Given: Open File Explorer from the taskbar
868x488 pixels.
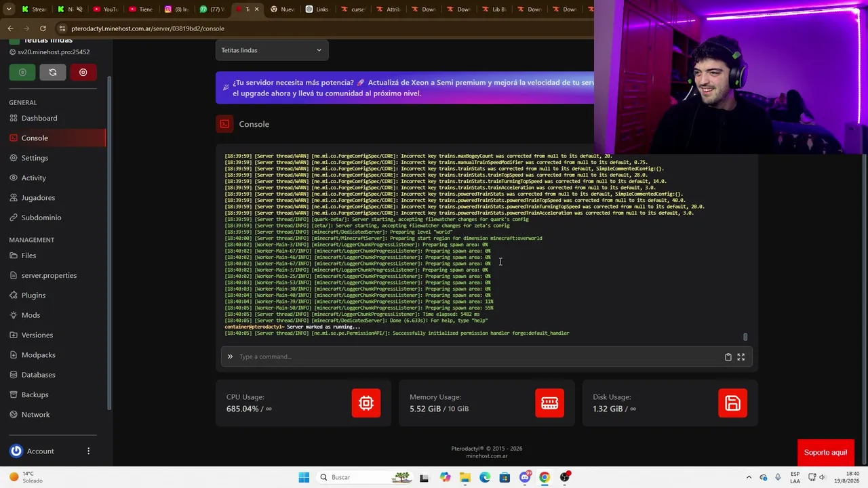Looking at the screenshot, I should 465,477.
